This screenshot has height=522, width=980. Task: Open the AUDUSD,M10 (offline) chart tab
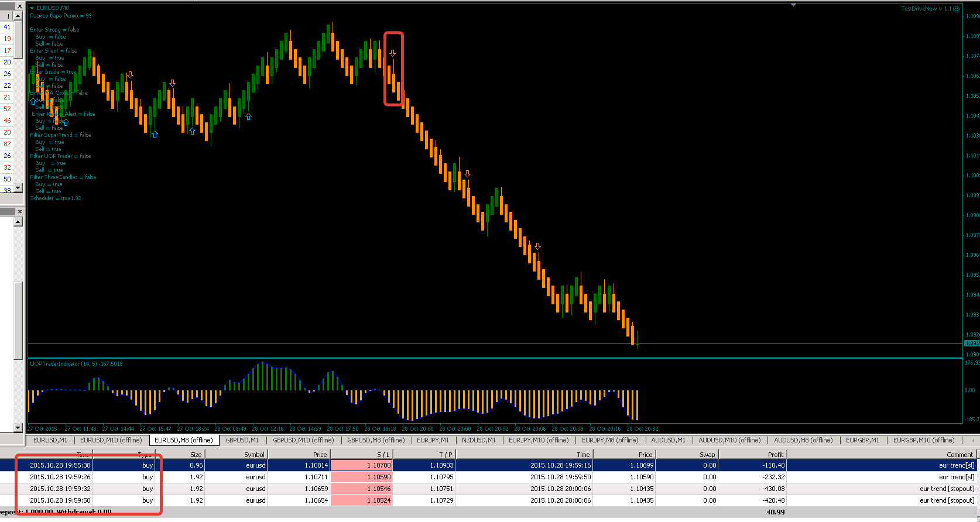(730, 440)
